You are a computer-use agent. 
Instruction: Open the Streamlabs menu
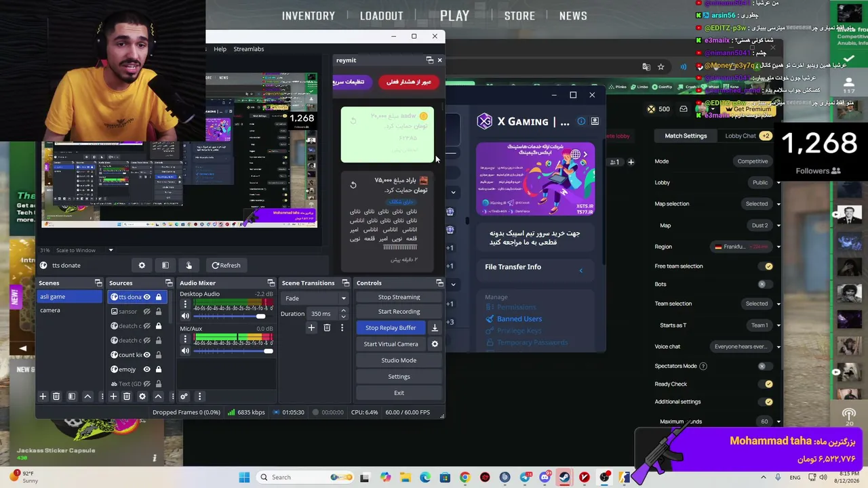pyautogui.click(x=249, y=49)
